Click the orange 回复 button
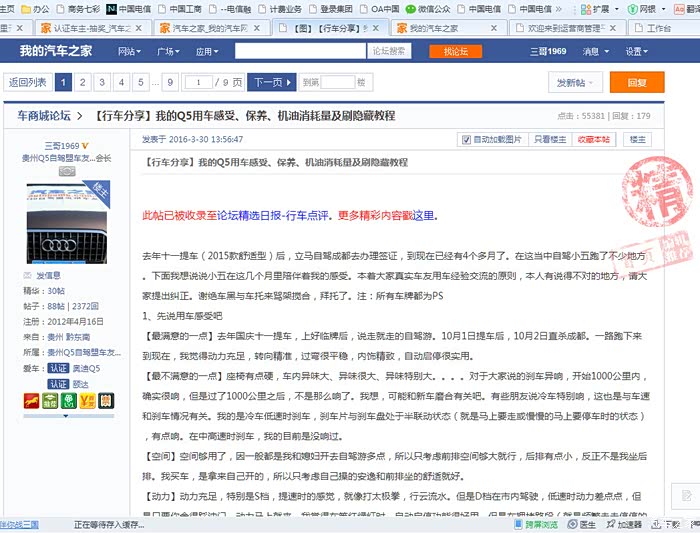Image resolution: width=700 pixels, height=533 pixels. pos(636,82)
